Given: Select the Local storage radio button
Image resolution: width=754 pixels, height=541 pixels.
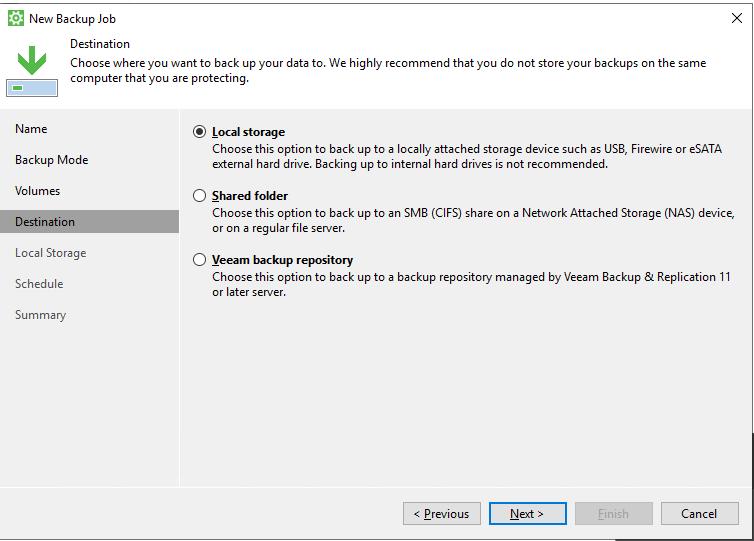Looking at the screenshot, I should point(200,132).
